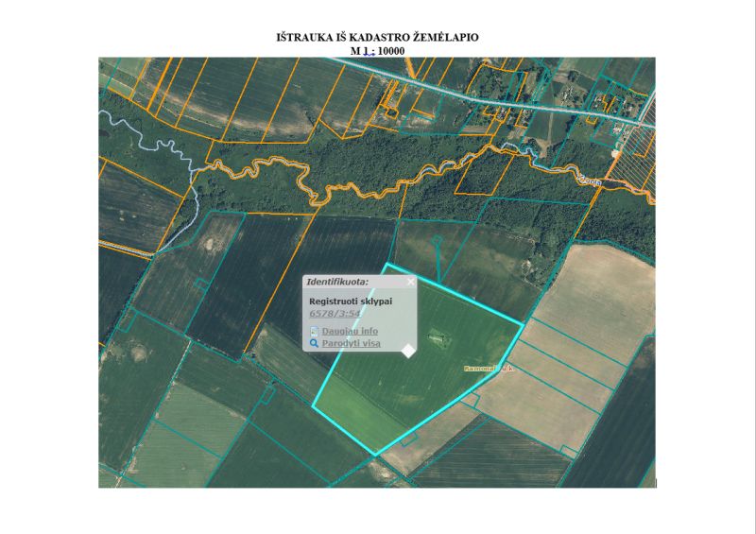The width and height of the screenshot is (756, 534).
Task: Click the document icon beside Daugiau info
Action: click(x=314, y=332)
